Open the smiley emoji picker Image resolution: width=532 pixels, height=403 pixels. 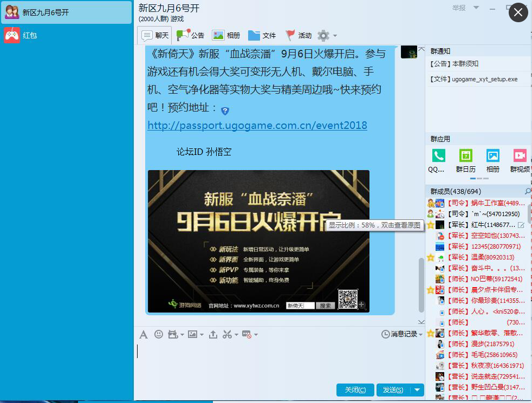tap(158, 334)
